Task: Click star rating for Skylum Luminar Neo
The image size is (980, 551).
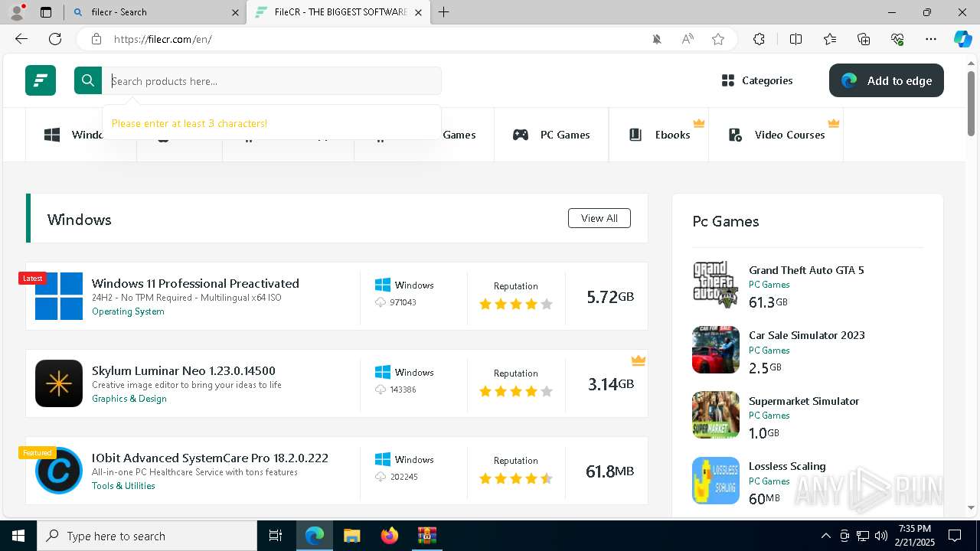Action: 516,391
